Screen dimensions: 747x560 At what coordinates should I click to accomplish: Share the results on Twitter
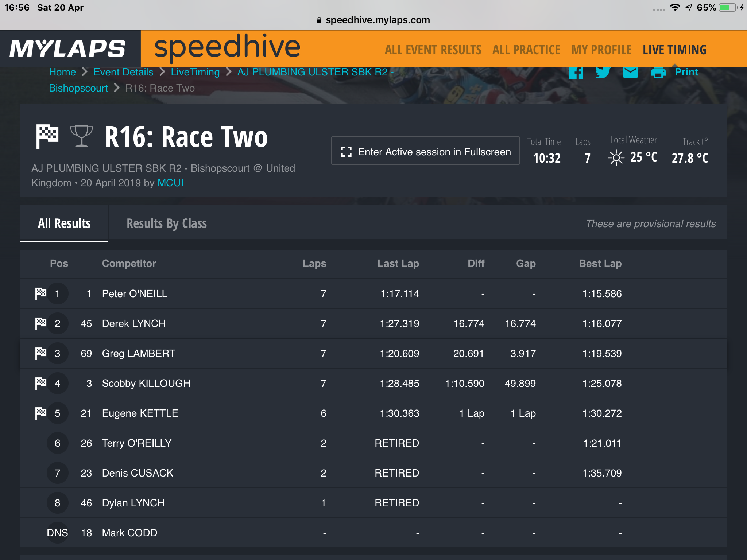pyautogui.click(x=603, y=72)
